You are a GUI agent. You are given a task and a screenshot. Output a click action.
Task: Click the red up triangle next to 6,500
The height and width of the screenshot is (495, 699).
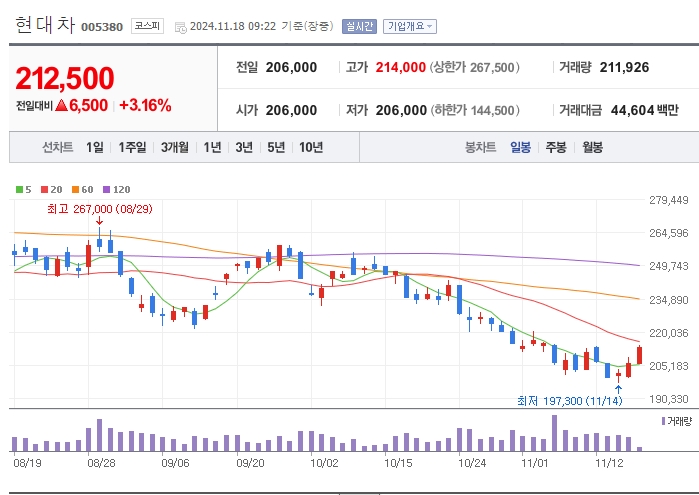click(62, 105)
